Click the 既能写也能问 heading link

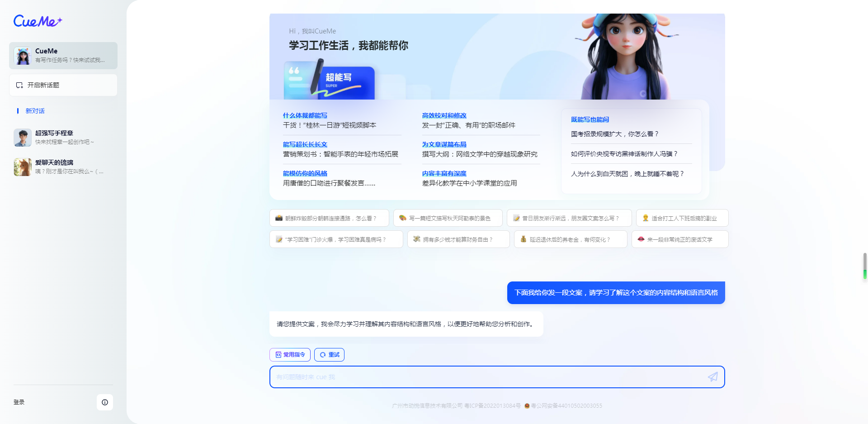click(x=590, y=119)
